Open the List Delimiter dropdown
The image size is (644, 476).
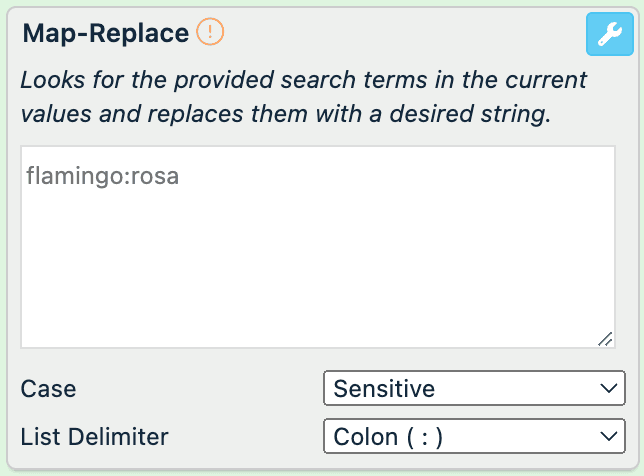474,436
